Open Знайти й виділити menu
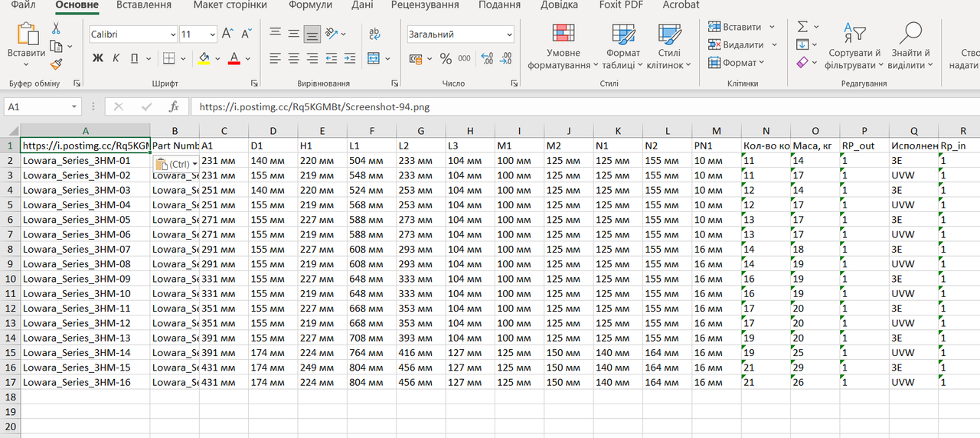The width and height of the screenshot is (980, 438). (x=910, y=46)
